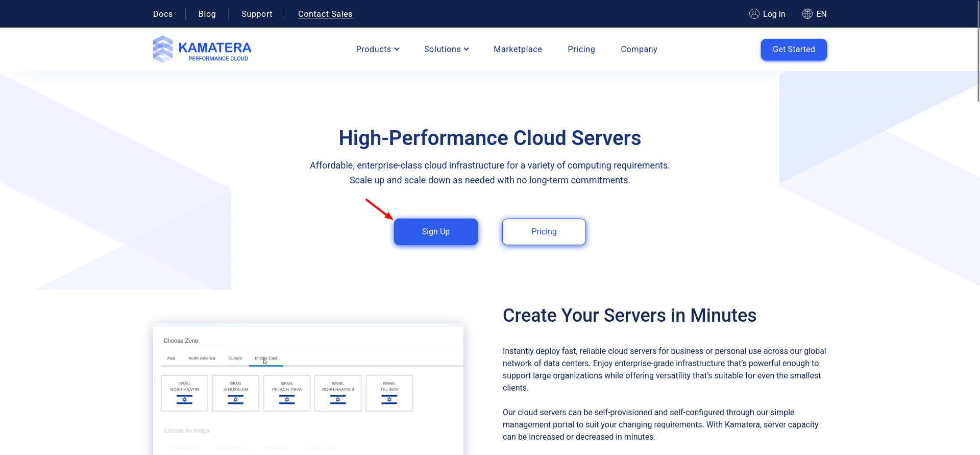Click the outlined Pricing button in hero
980x455 pixels.
click(544, 232)
